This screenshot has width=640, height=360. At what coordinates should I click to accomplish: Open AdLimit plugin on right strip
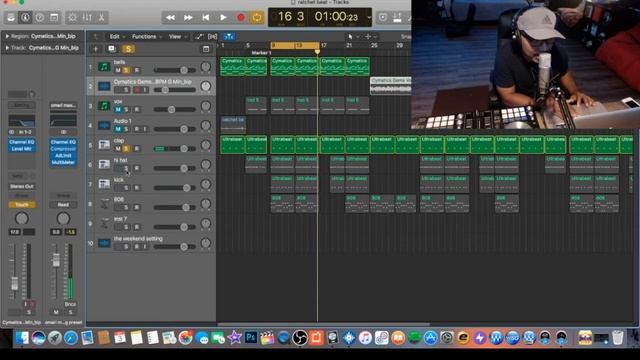click(63, 156)
